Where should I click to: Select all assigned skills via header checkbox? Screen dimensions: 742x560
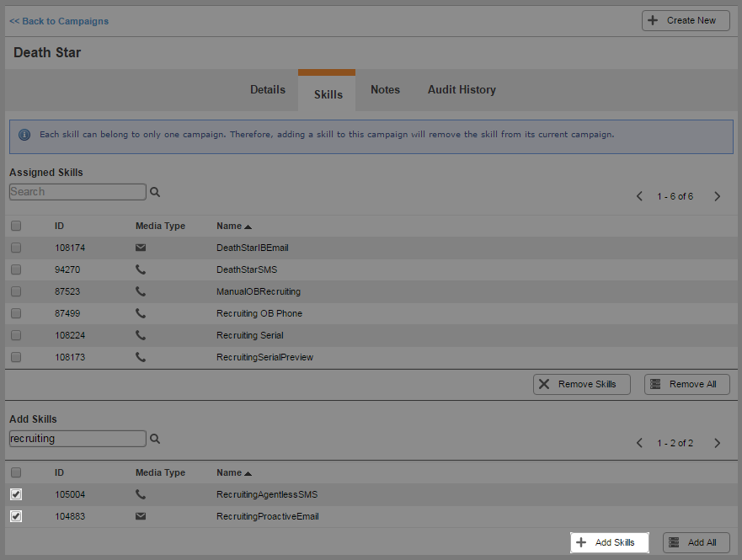click(16, 226)
